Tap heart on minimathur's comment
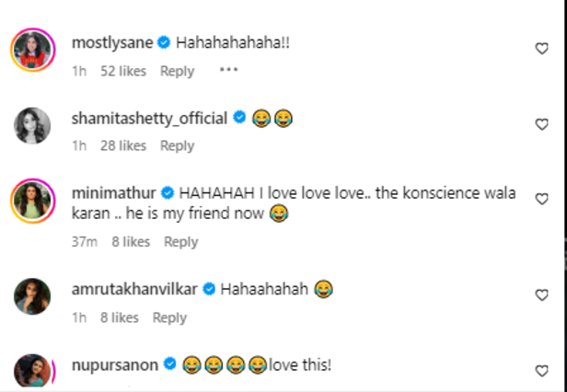 (x=541, y=199)
